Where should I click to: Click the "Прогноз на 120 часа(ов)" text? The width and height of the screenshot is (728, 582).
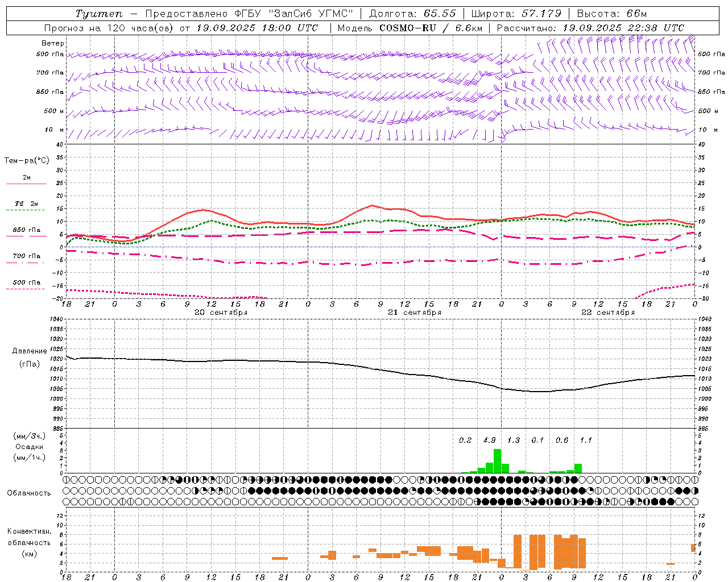(x=109, y=28)
